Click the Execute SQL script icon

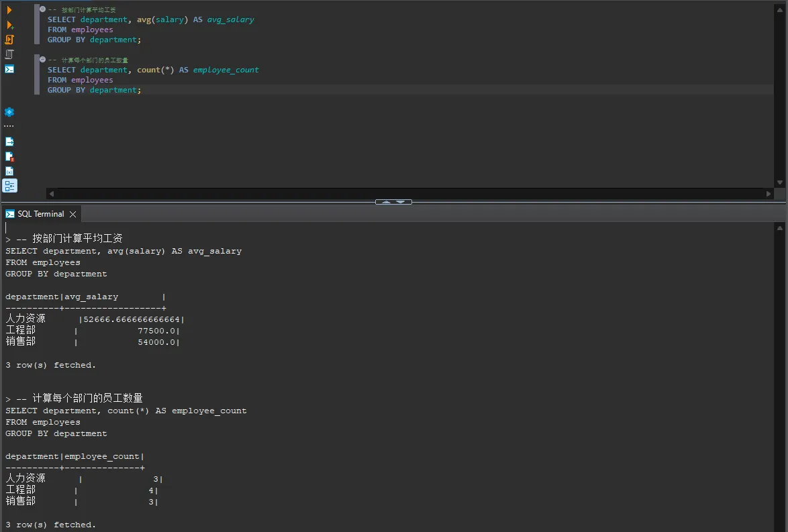[9, 39]
